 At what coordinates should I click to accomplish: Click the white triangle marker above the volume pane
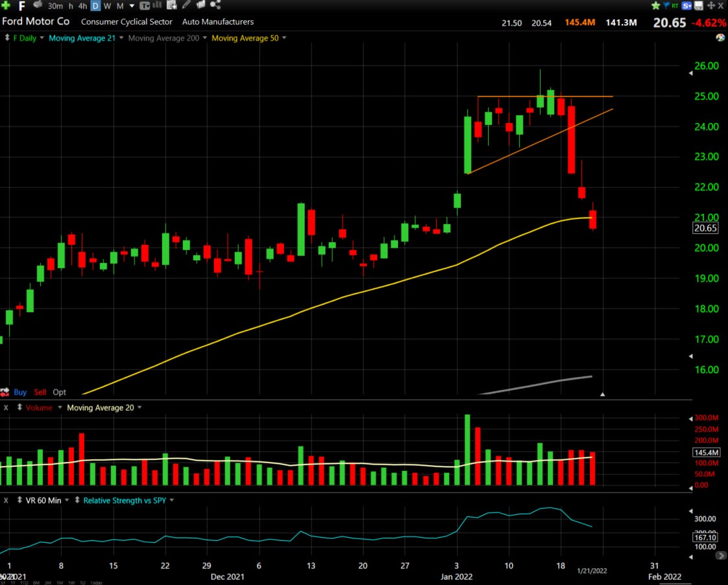(602, 395)
